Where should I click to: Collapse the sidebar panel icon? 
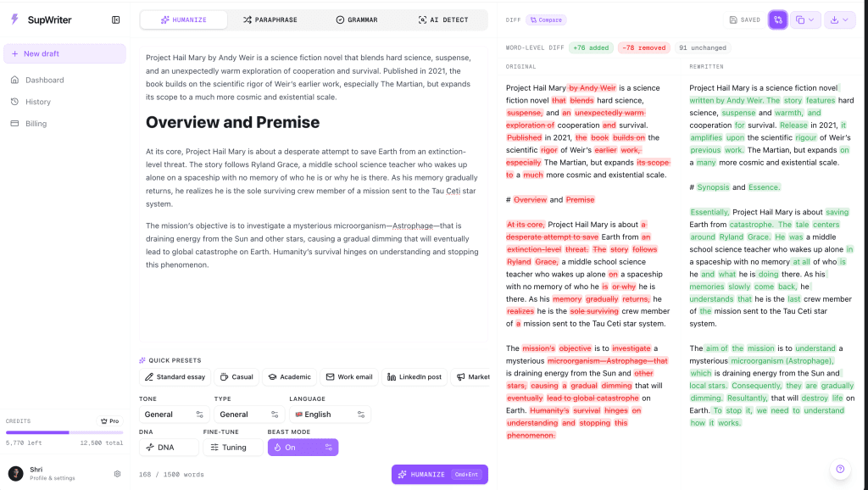(115, 20)
